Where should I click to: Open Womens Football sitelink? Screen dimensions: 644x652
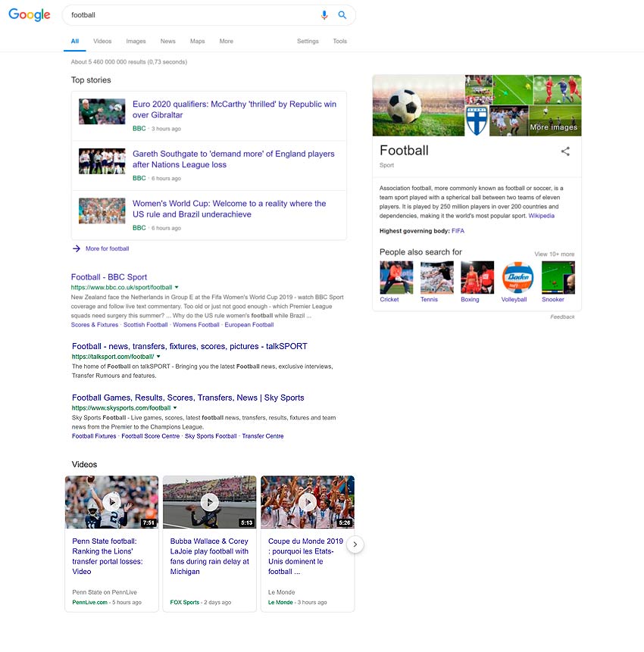click(x=196, y=325)
